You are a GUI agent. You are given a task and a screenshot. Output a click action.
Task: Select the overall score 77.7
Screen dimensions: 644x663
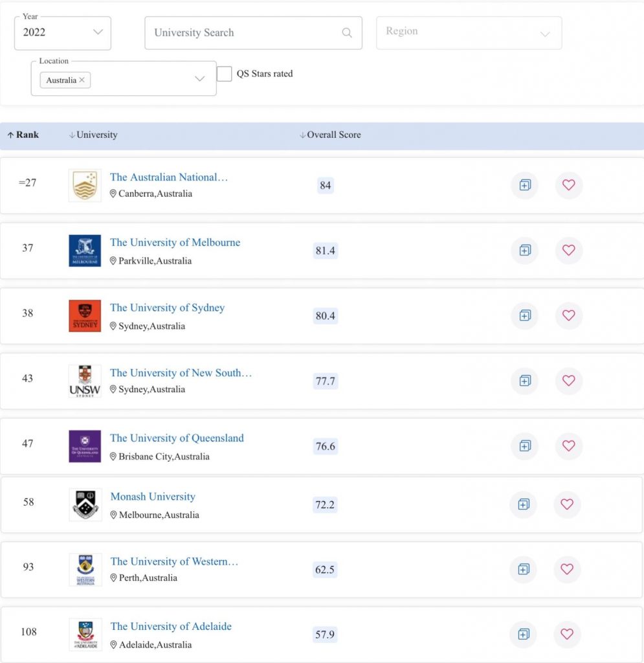pyautogui.click(x=326, y=381)
